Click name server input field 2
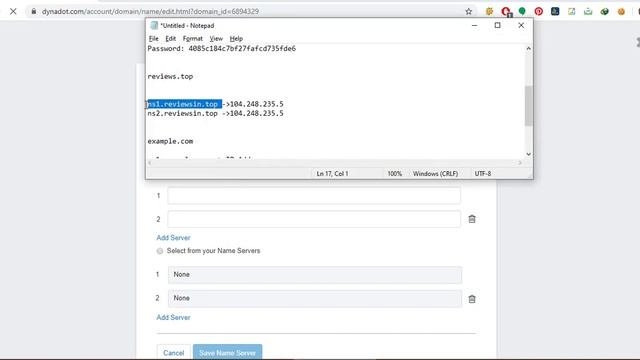 point(314,219)
